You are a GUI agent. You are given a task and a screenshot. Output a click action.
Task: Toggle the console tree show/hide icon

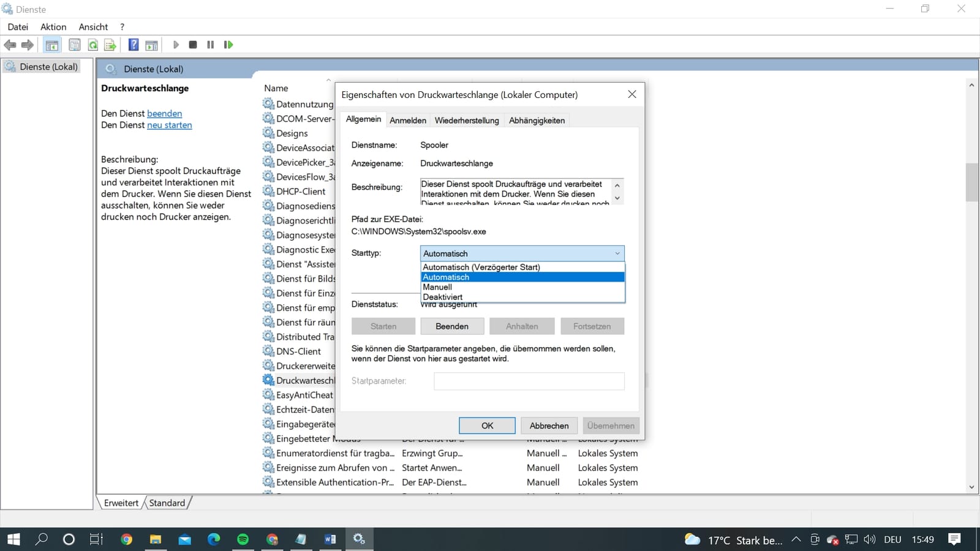click(52, 45)
